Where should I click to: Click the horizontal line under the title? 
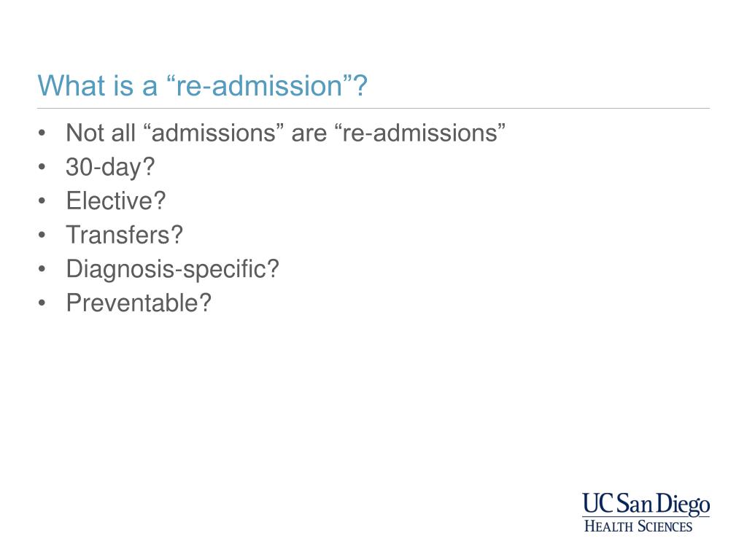tap(373, 109)
